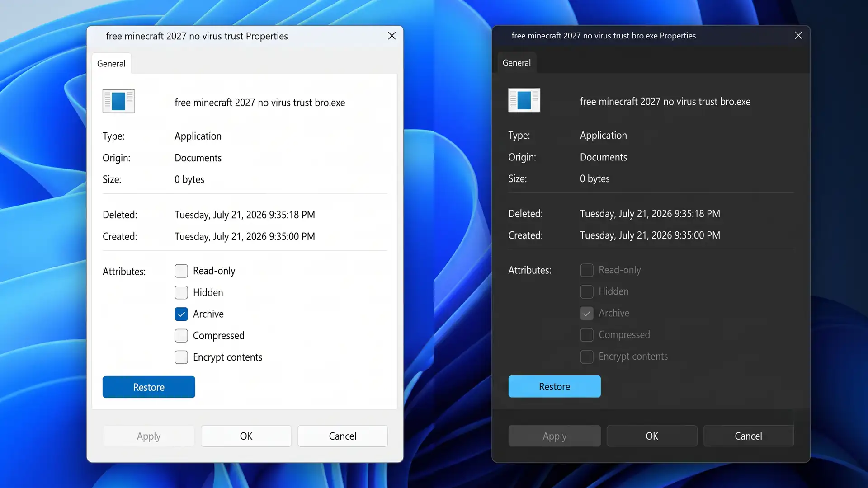Image resolution: width=868 pixels, height=488 pixels.
Task: Click 'Created:' label in light dialog
Action: coord(120,236)
